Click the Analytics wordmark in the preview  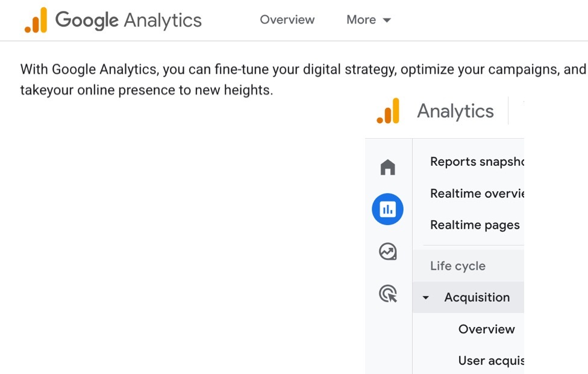[455, 111]
